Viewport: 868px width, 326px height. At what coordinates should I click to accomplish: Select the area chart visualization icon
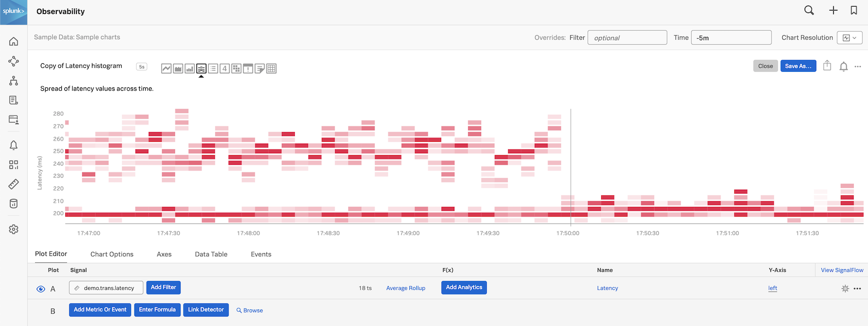[178, 69]
